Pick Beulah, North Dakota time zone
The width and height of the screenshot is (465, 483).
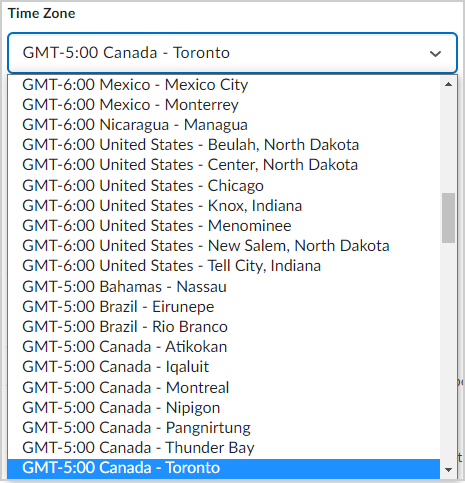tap(224, 145)
